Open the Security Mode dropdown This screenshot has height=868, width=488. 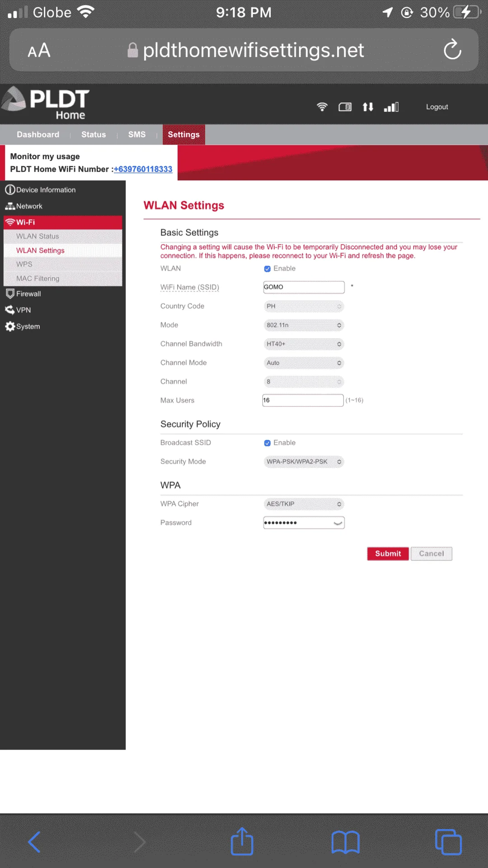pos(304,462)
